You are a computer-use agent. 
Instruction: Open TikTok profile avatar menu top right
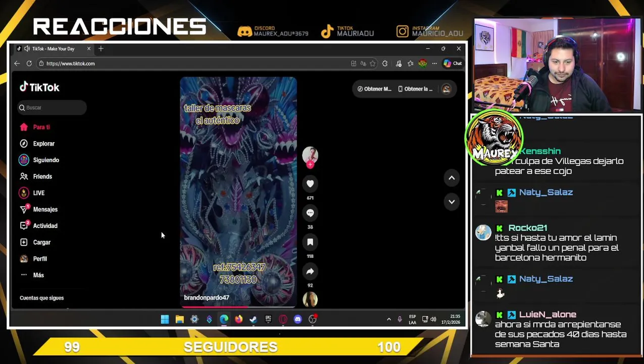(447, 89)
